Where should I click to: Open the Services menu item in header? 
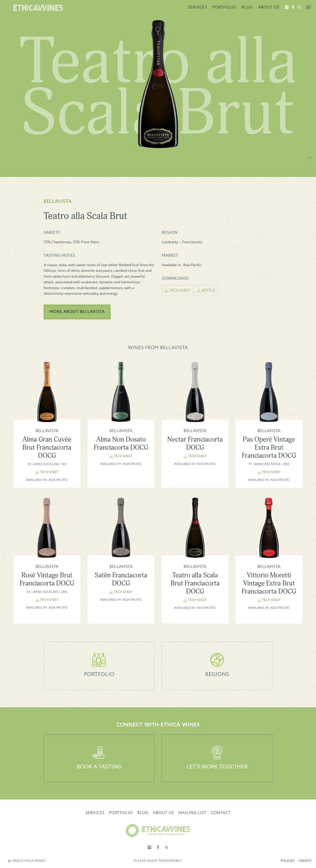click(x=197, y=7)
